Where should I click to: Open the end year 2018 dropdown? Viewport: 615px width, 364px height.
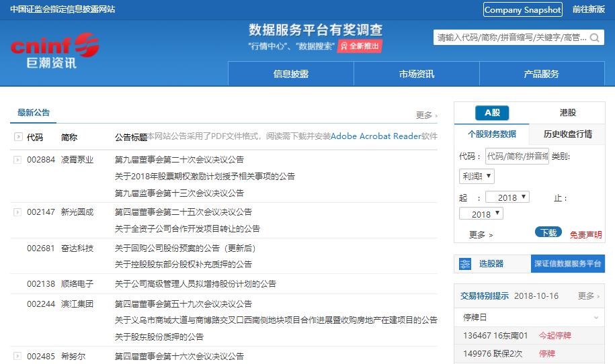point(481,214)
